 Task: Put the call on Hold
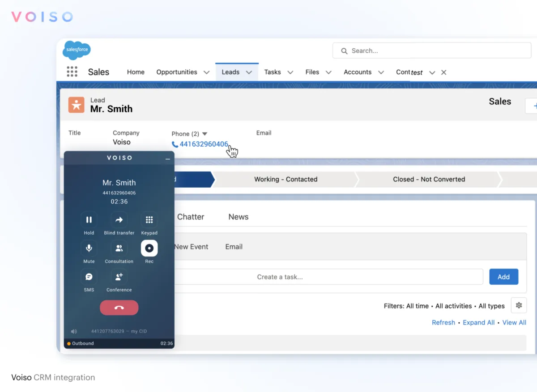89,220
